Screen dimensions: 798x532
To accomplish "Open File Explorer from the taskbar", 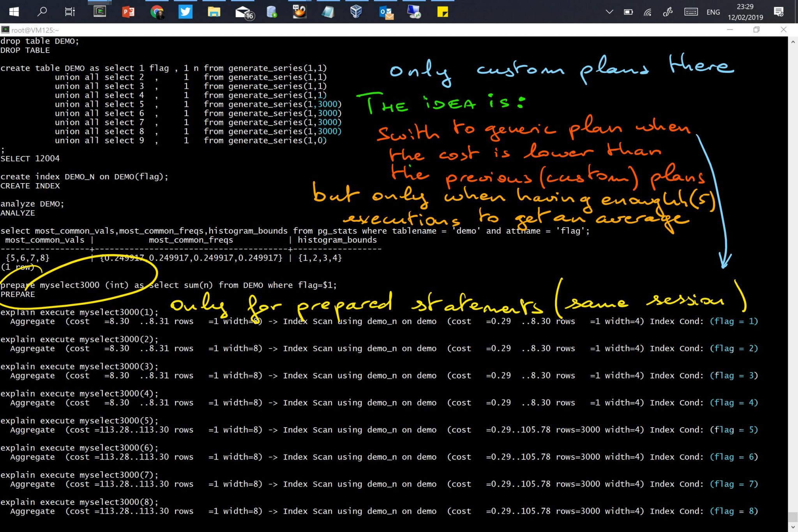I will [x=214, y=12].
